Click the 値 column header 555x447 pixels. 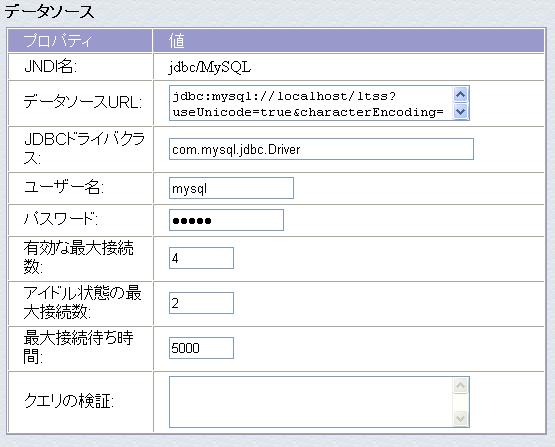pos(177,41)
